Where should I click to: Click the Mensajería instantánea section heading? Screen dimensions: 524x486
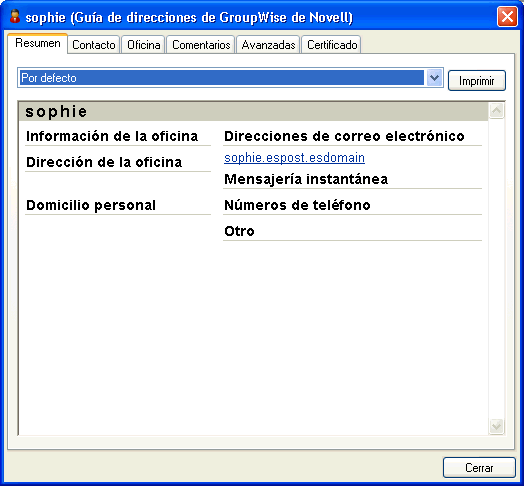[306, 179]
